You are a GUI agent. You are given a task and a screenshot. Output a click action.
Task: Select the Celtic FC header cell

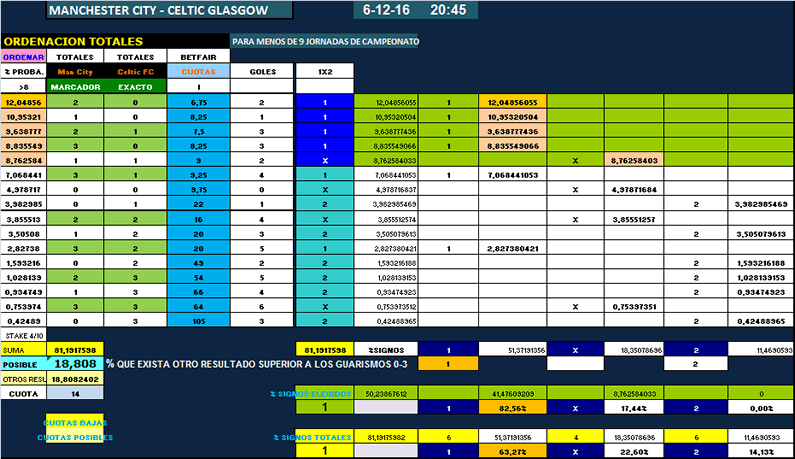coord(135,72)
